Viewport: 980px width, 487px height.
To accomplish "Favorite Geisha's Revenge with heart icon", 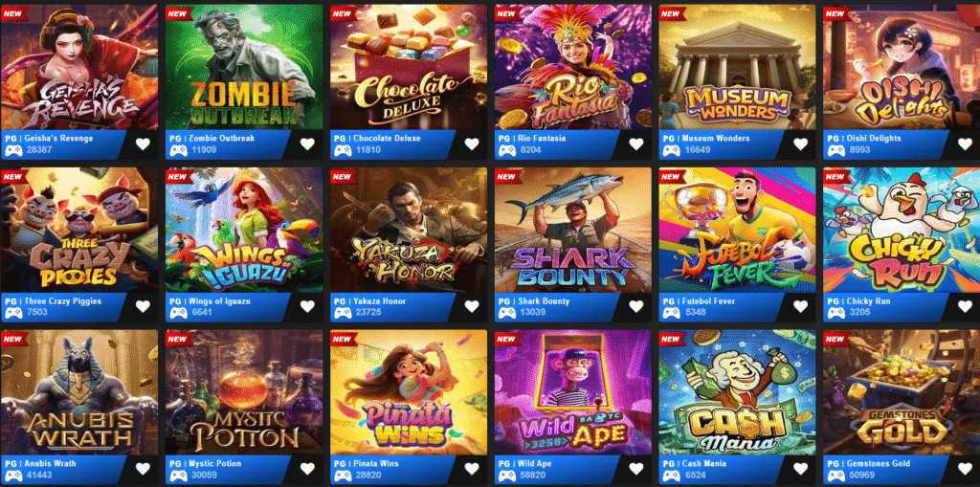I will [x=144, y=144].
